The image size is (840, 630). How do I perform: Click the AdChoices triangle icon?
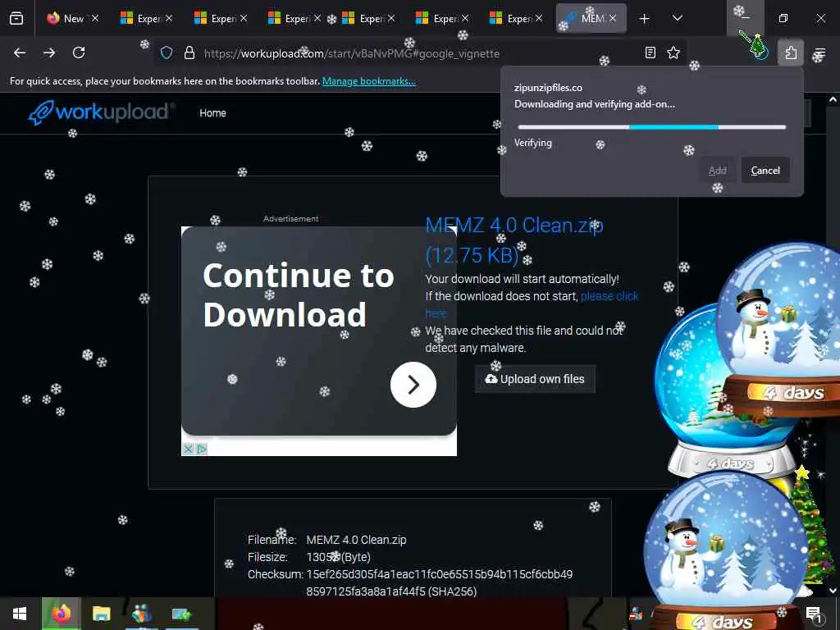202,449
